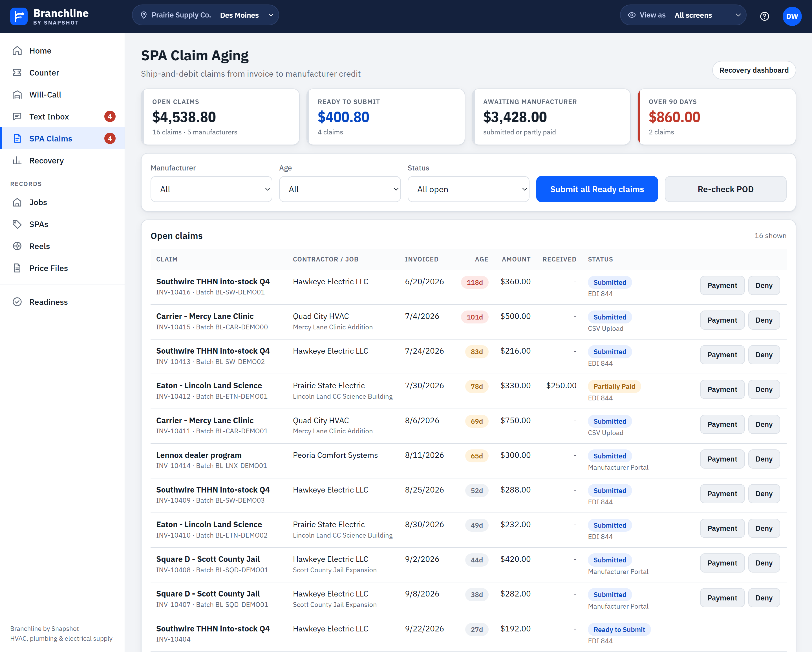Click the Ready to Submit status badge
The image size is (812, 652).
coord(619,629)
